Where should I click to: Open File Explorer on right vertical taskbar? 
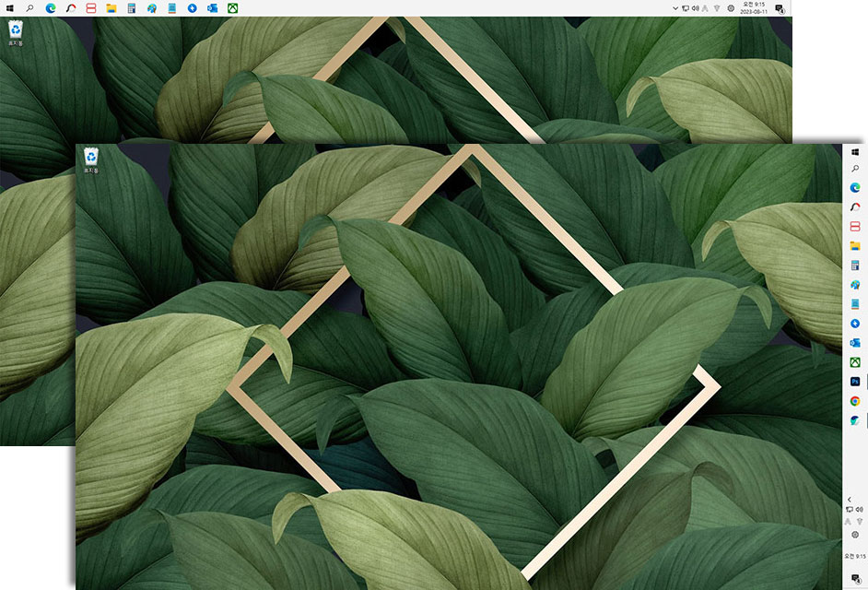pos(855,246)
